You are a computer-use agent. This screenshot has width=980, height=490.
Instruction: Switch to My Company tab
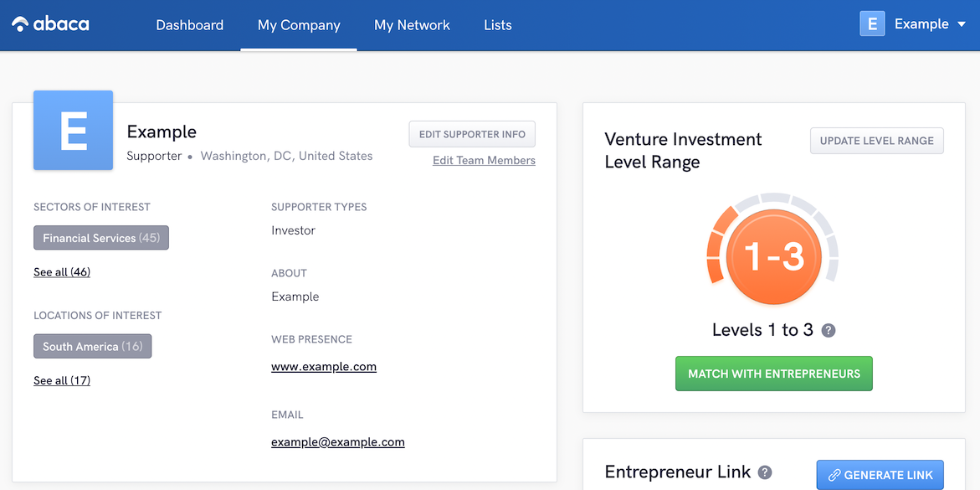coord(299,25)
